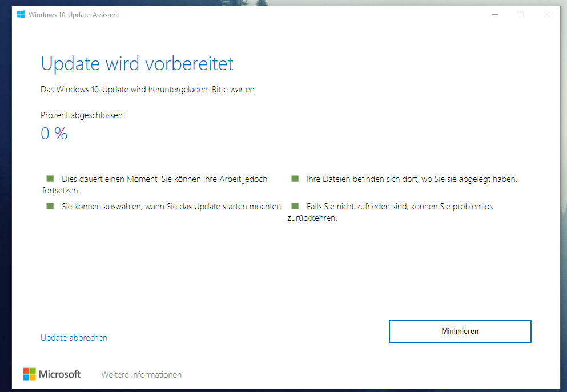Click the '0 %' progress value
Image resolution: width=567 pixels, height=392 pixels.
point(54,134)
